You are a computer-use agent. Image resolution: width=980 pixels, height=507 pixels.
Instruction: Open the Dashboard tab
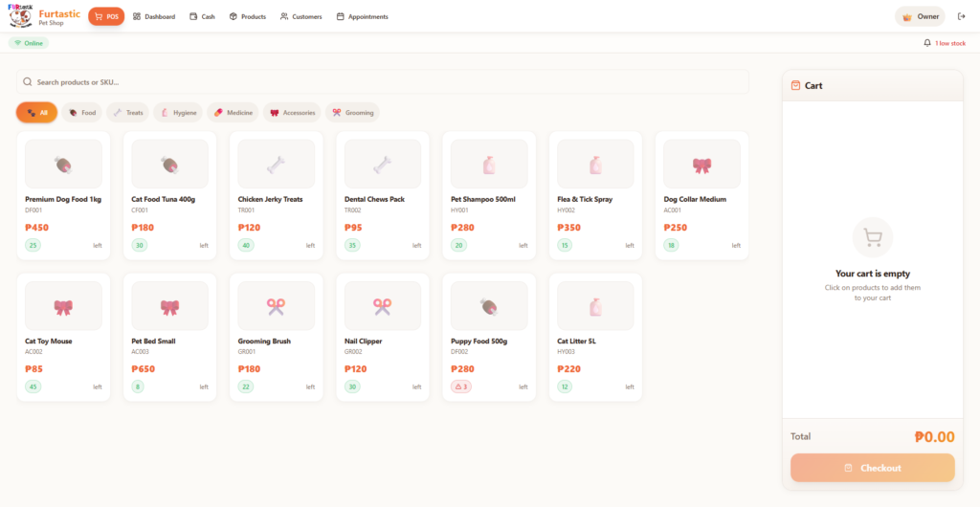154,16
